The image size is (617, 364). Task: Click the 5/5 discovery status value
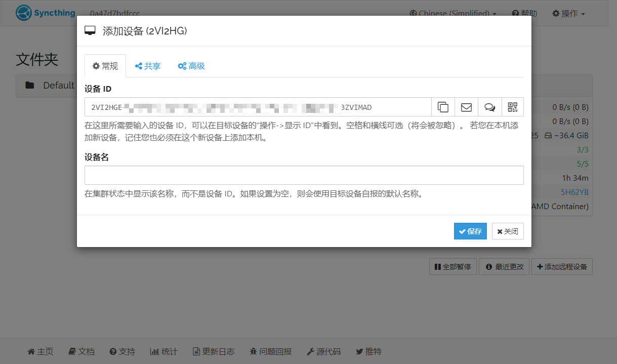(x=583, y=164)
